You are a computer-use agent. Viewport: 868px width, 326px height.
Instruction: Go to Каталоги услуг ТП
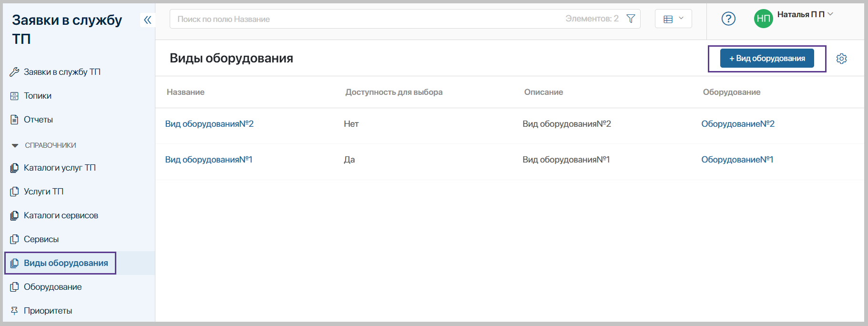pos(60,168)
